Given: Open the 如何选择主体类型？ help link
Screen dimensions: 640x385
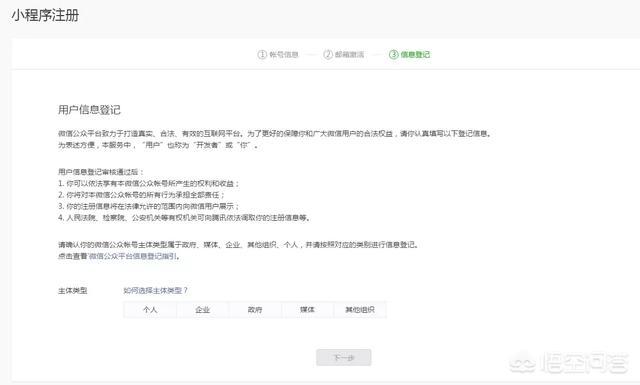Looking at the screenshot, I should tap(155, 290).
